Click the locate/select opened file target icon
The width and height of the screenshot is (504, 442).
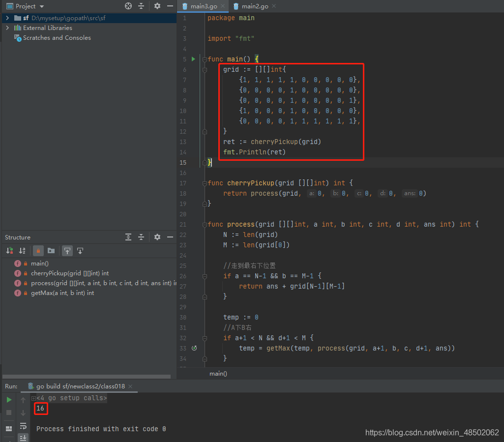tap(128, 6)
